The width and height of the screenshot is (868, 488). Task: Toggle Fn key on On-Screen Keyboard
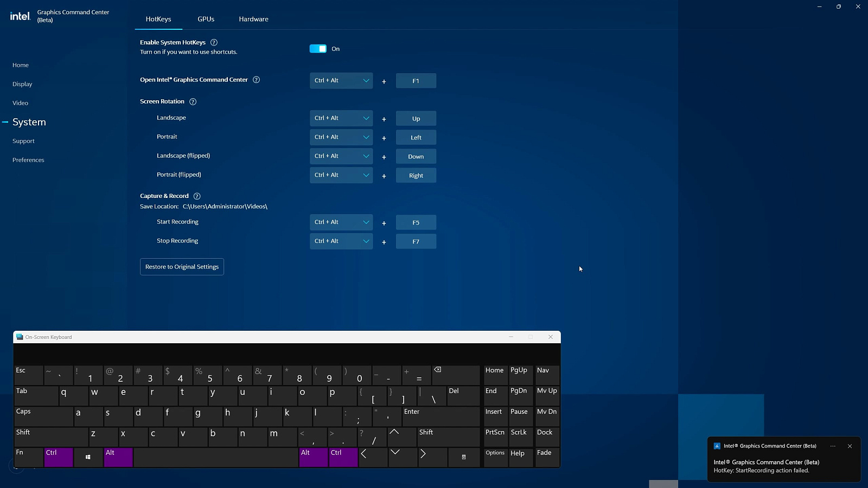pos(29,457)
